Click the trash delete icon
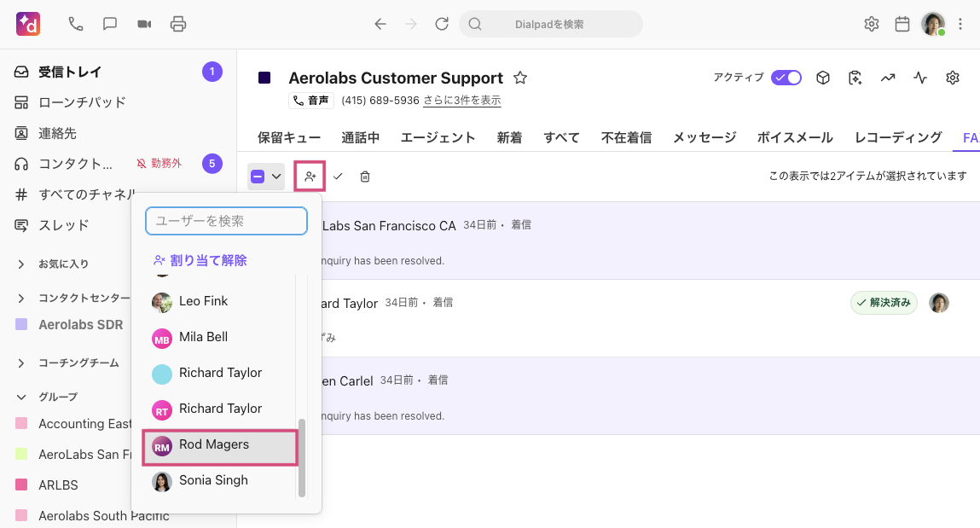Image resolution: width=980 pixels, height=528 pixels. pos(365,177)
